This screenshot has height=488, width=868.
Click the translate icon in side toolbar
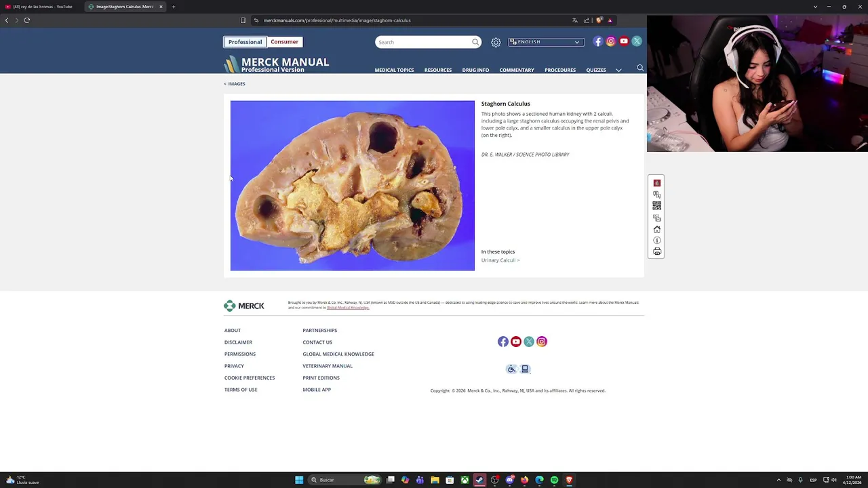point(656,195)
